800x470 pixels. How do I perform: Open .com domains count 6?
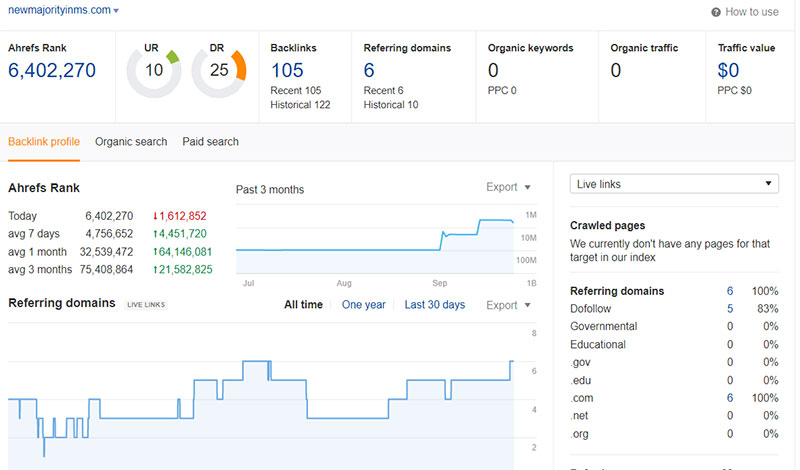[730, 398]
